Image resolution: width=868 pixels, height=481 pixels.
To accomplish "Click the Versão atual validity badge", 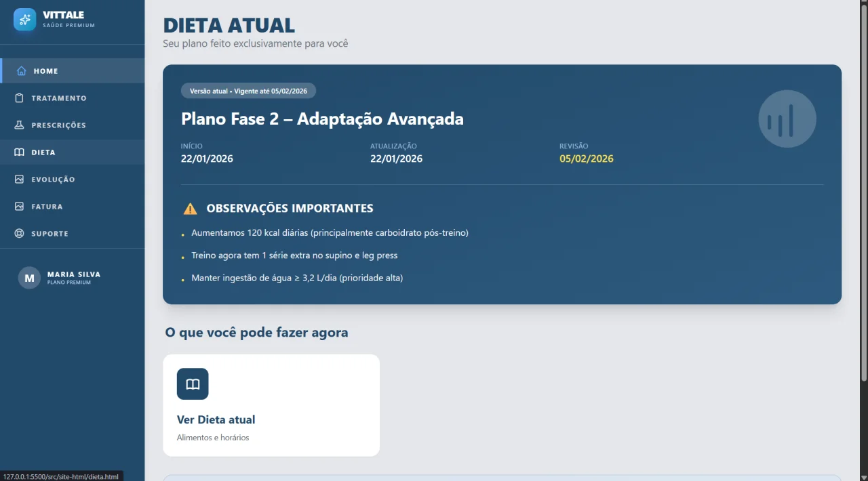I will click(248, 91).
